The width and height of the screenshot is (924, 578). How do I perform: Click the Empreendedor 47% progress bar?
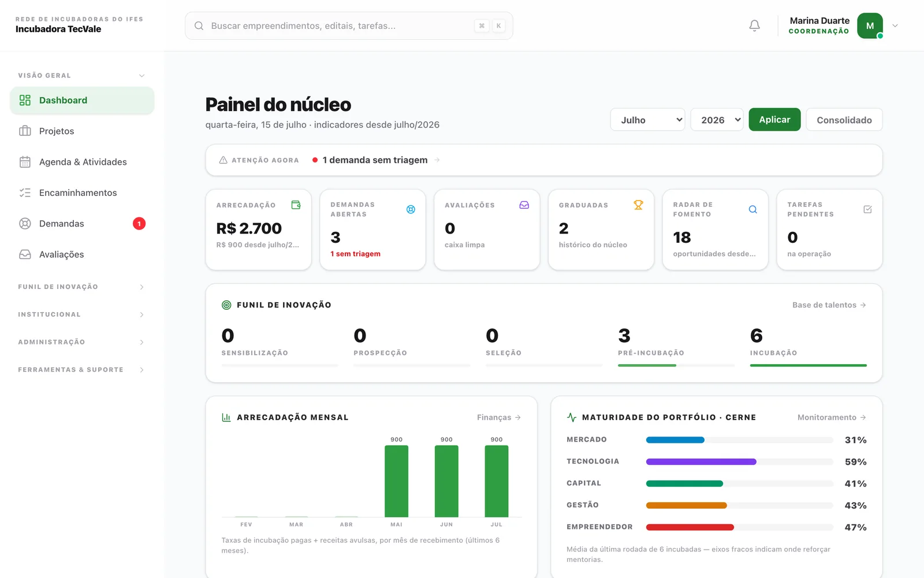[x=739, y=527]
